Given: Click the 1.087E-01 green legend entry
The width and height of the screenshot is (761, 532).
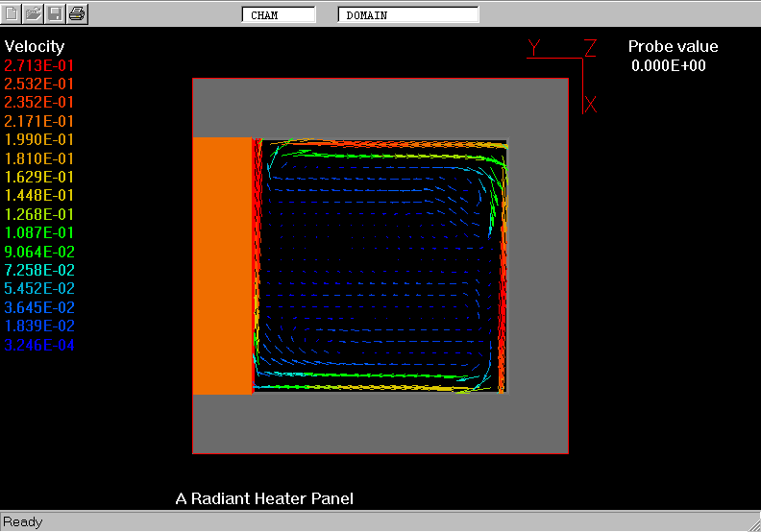Looking at the screenshot, I should coord(39,233).
